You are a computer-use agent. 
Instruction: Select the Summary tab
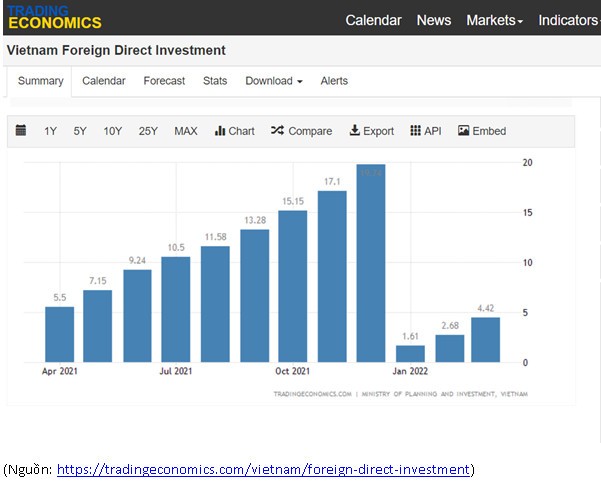pyautogui.click(x=41, y=81)
